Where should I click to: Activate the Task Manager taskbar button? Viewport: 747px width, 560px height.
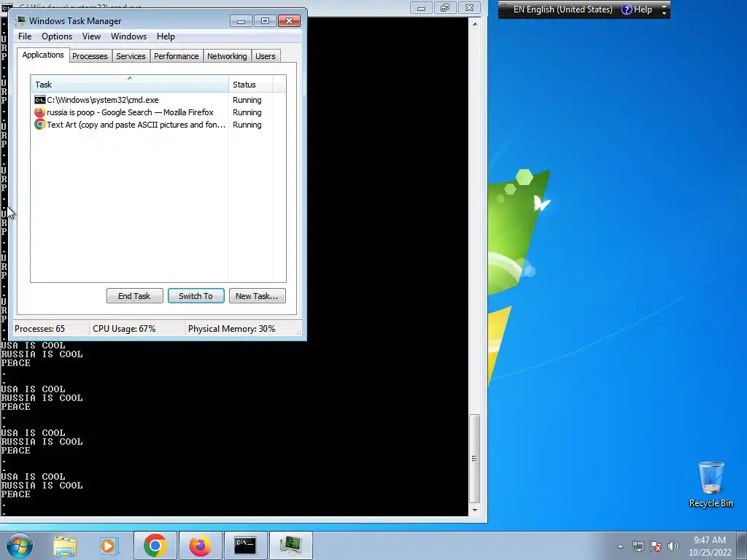(290, 545)
